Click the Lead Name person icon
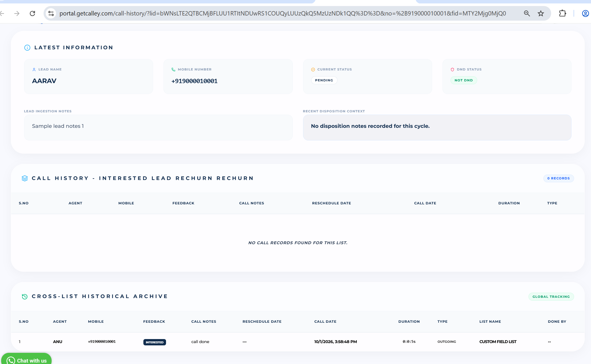The height and width of the screenshot is (364, 591). (x=34, y=70)
